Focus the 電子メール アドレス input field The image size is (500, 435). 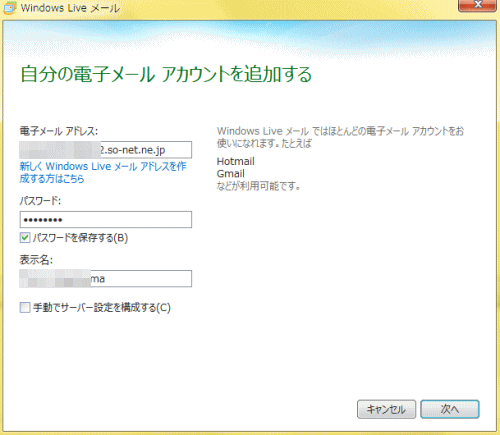(x=106, y=150)
